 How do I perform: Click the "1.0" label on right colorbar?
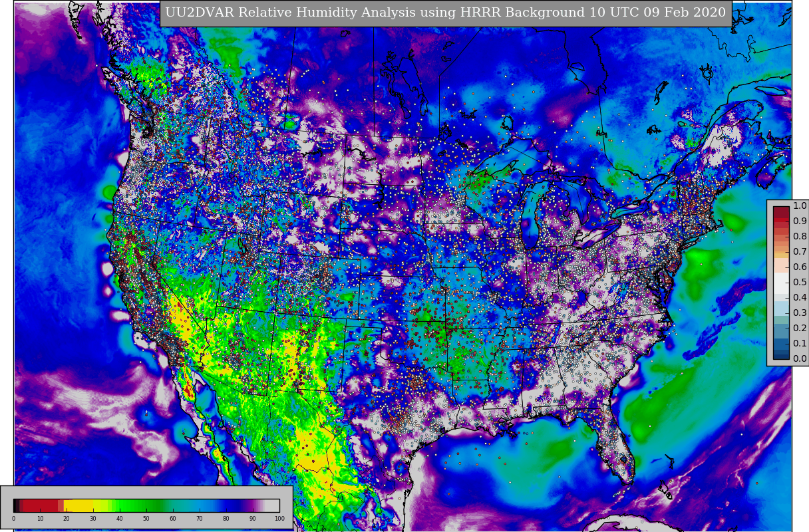(x=800, y=205)
